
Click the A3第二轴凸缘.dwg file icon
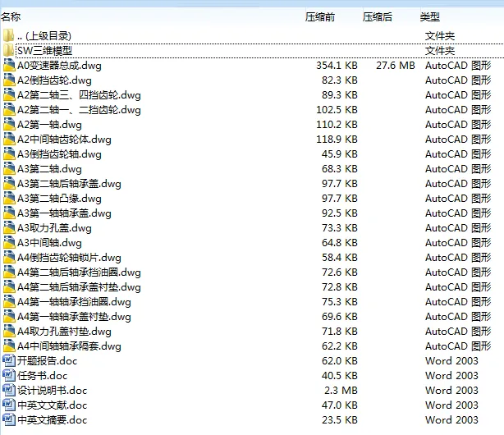[x=9, y=199]
